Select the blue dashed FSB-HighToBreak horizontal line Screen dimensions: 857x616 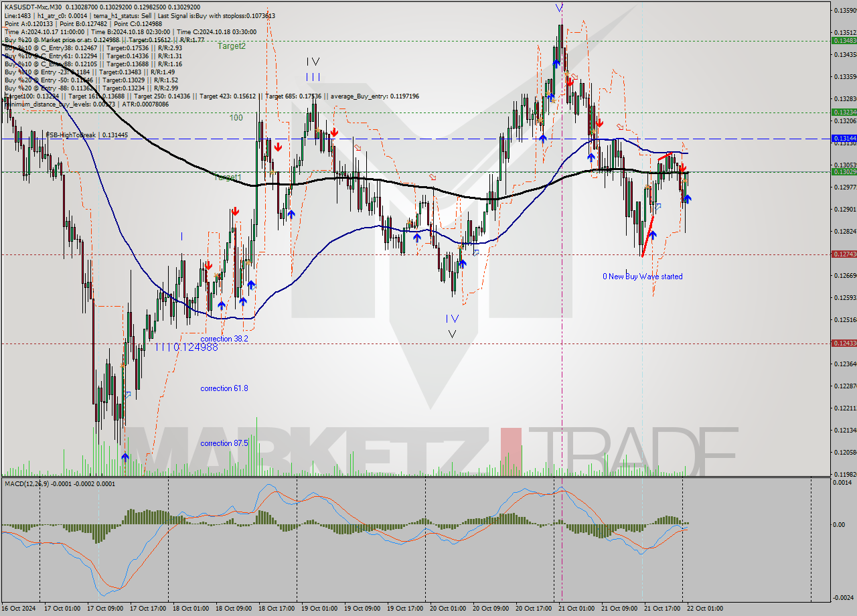coord(415,139)
